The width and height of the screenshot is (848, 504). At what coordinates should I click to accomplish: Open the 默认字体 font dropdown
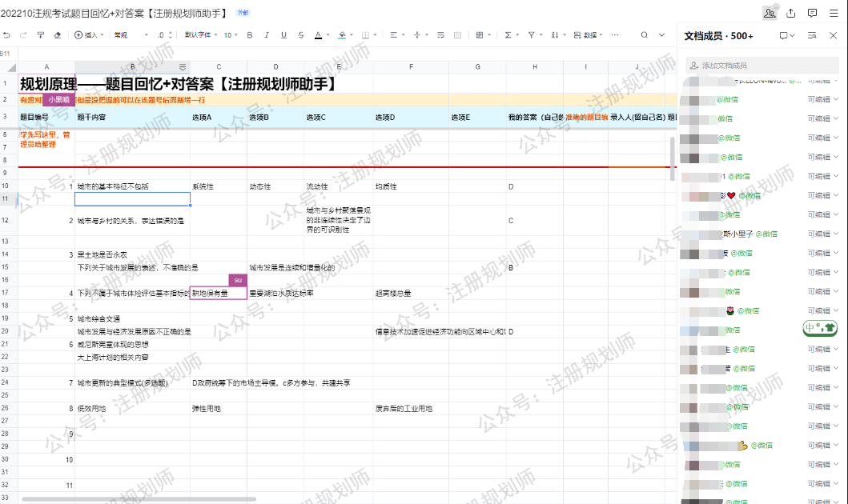[x=201, y=35]
